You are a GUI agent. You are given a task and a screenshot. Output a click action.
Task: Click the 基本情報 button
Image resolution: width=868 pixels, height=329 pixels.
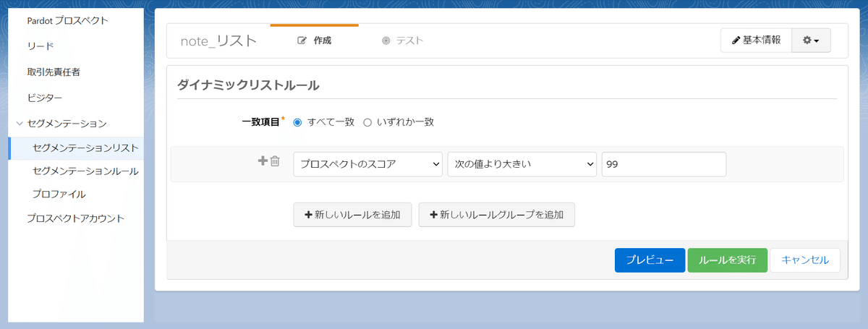756,40
